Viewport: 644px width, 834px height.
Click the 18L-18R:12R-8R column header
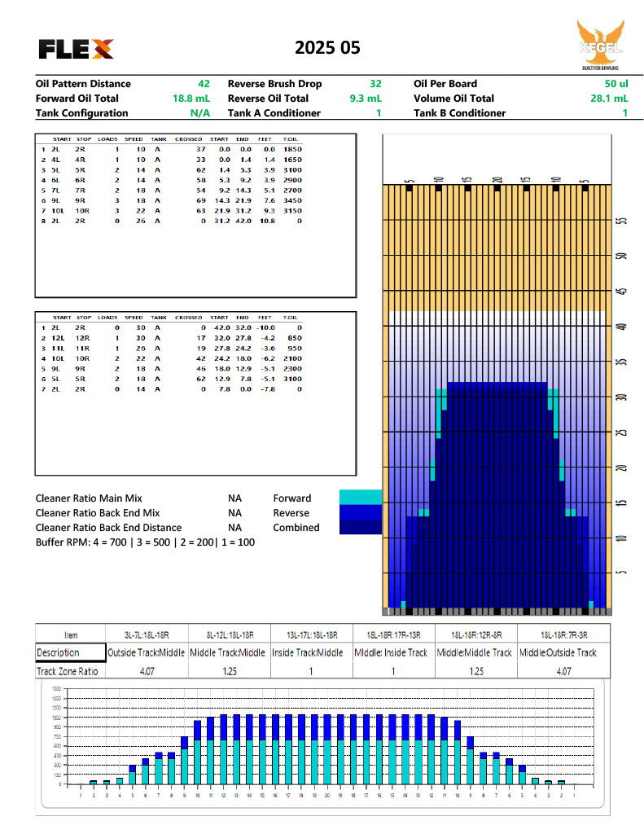point(476,634)
